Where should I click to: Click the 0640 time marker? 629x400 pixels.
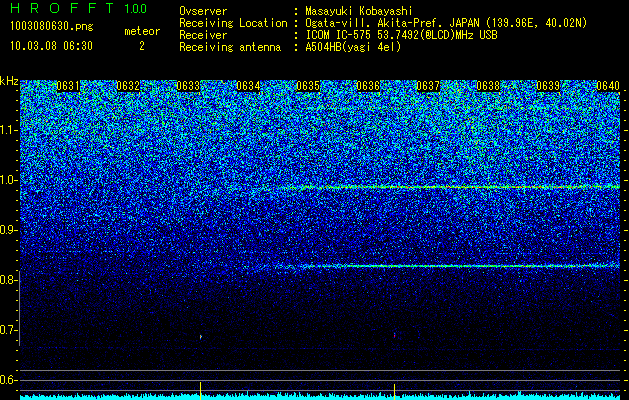608,86
